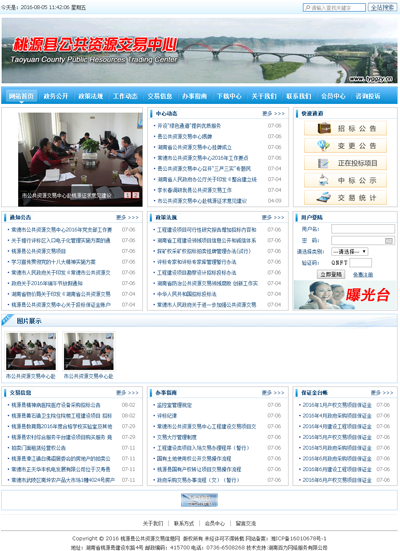The height and width of the screenshot is (551, 400).
Task: Open 交易统计 quick access button
Action: tap(345, 197)
